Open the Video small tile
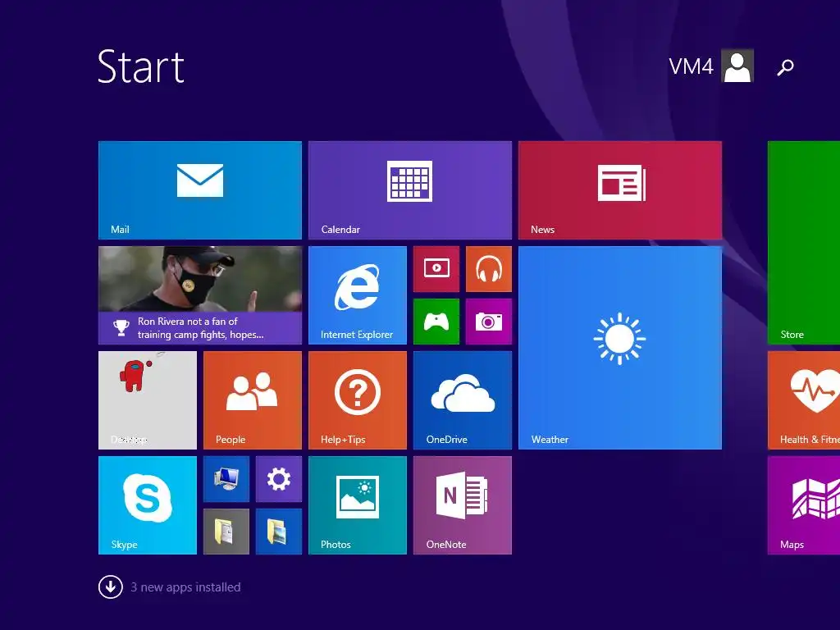The width and height of the screenshot is (840, 630). click(x=436, y=269)
